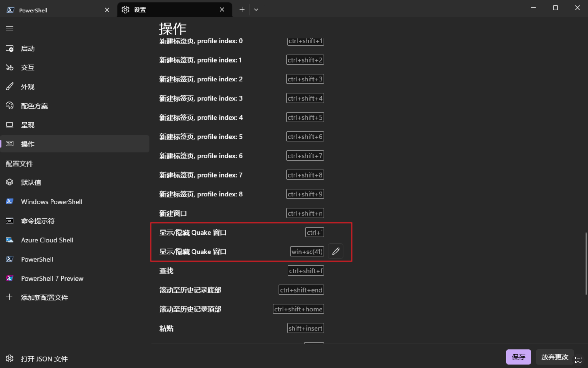Click the 呈现 rendering monitor icon
Screen dimensions: 588x368
pos(10,125)
